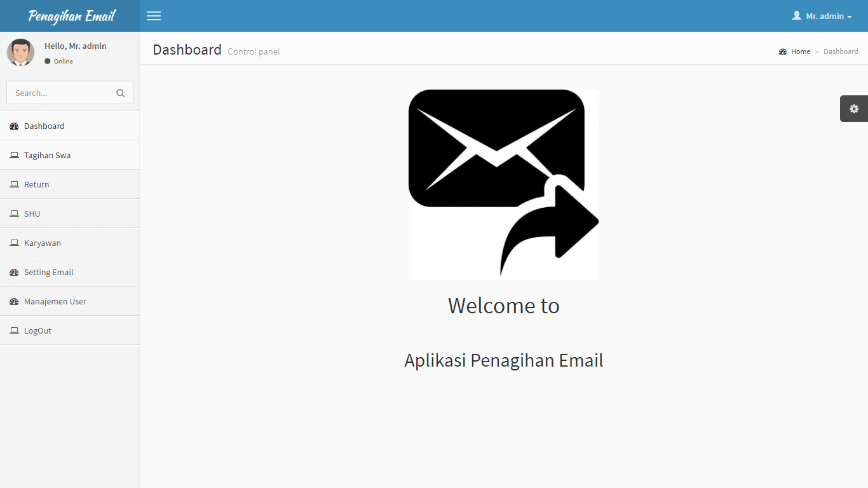Screen dimensions: 868x488
Task: Click the Return menu icon
Action: (x=13, y=184)
